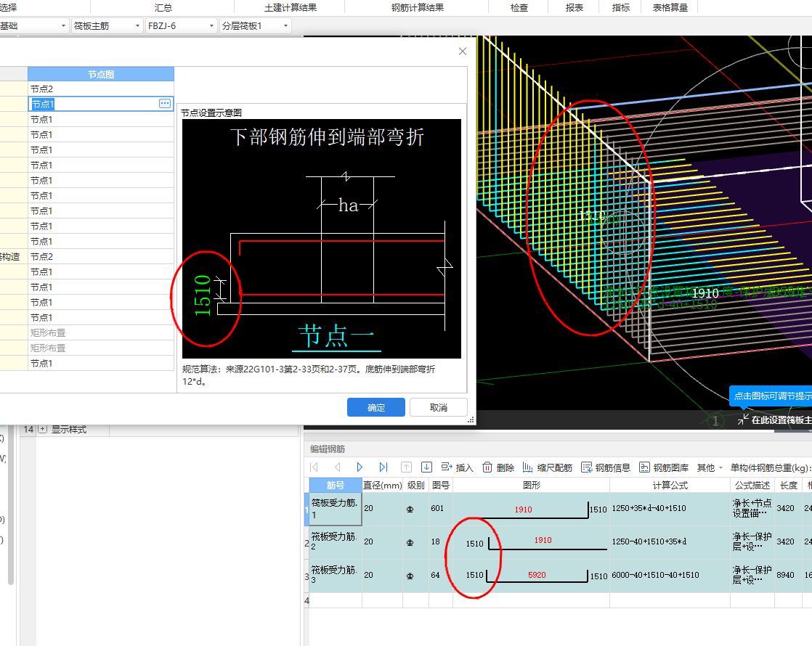Image resolution: width=812 pixels, height=646 pixels.
Task: Click the move row down icon
Action: [427, 467]
